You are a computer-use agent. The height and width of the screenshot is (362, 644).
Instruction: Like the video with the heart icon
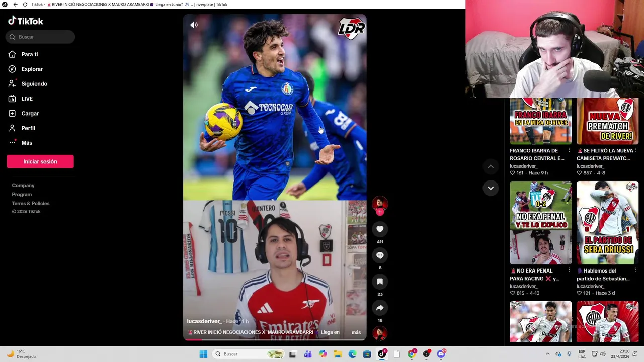[x=380, y=229]
